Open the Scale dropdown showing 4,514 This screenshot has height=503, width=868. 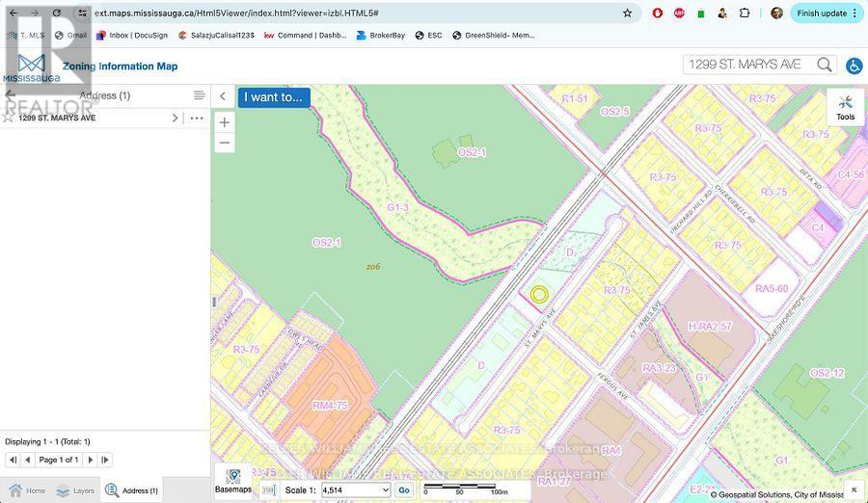(355, 490)
